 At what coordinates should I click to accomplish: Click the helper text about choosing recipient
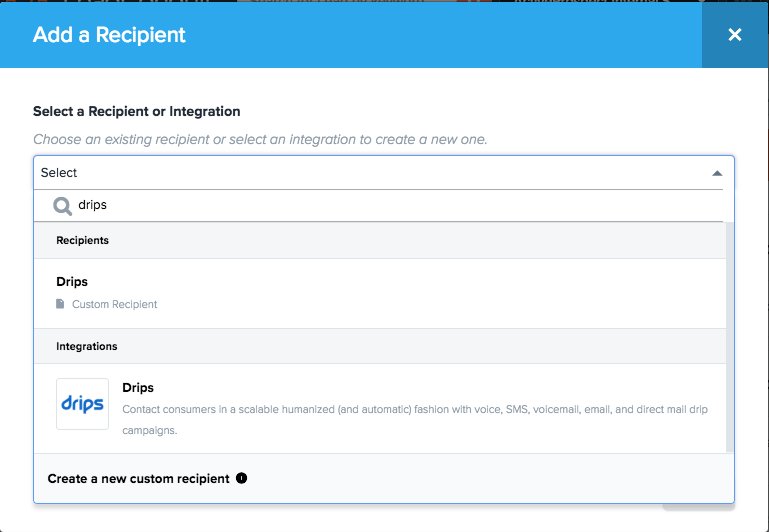coord(260,139)
